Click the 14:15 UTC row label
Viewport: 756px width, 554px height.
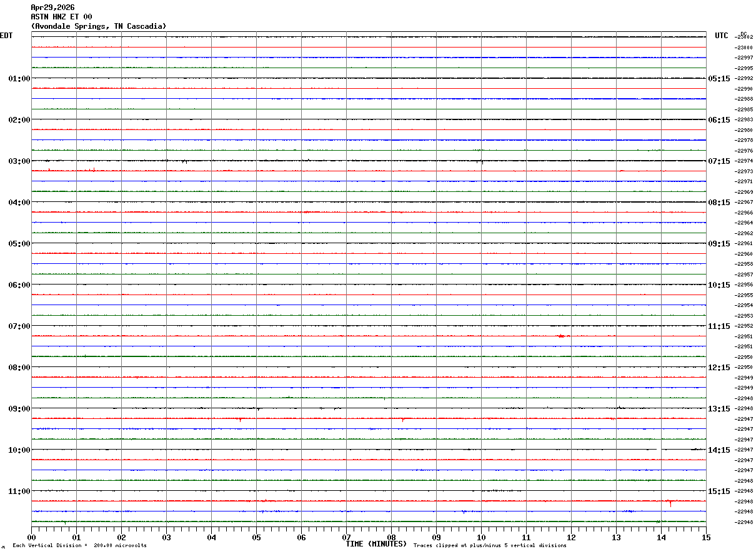pyautogui.click(x=719, y=450)
